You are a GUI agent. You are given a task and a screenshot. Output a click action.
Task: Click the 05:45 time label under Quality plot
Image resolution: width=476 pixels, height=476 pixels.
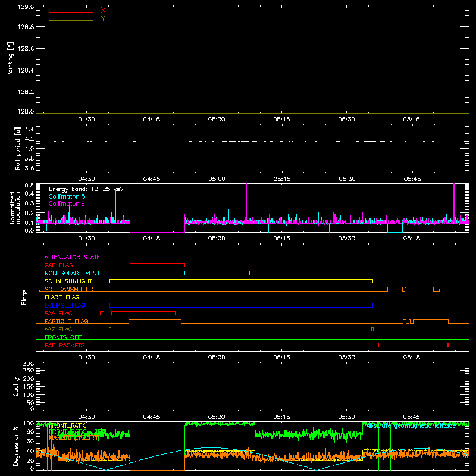click(x=412, y=417)
